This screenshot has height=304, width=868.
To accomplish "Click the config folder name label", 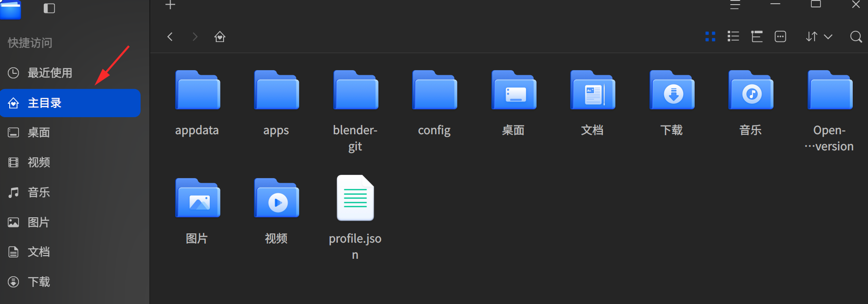I will 434,131.
